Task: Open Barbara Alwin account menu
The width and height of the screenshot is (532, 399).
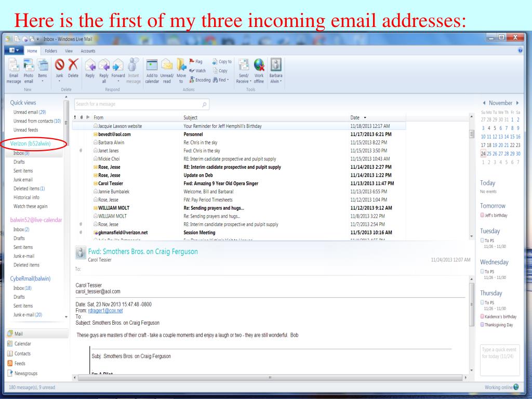Action: click(276, 71)
